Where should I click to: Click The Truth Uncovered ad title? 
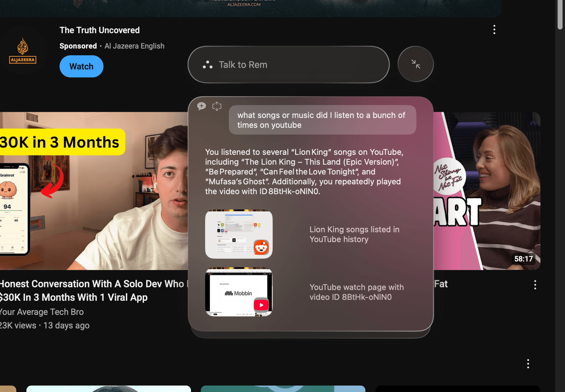pos(99,30)
